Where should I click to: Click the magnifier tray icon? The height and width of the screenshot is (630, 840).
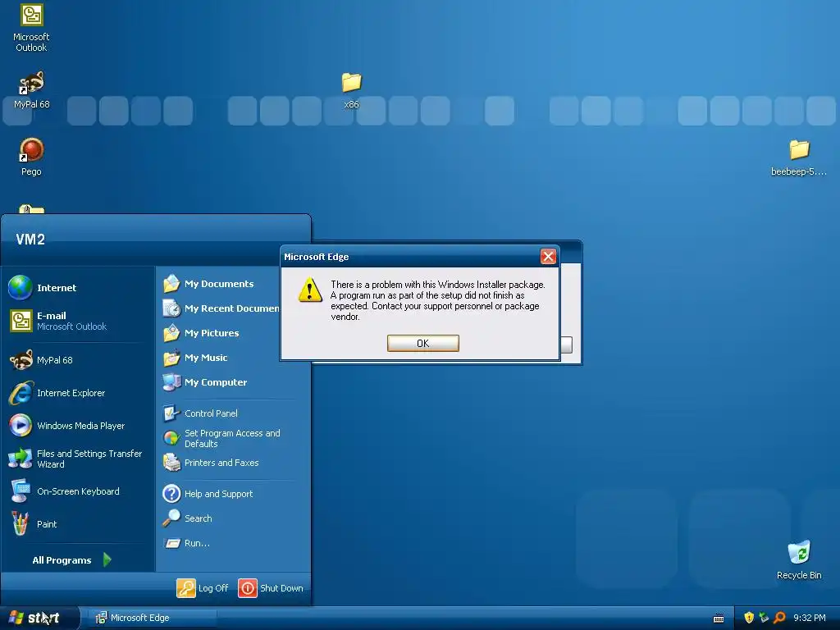[x=779, y=618]
